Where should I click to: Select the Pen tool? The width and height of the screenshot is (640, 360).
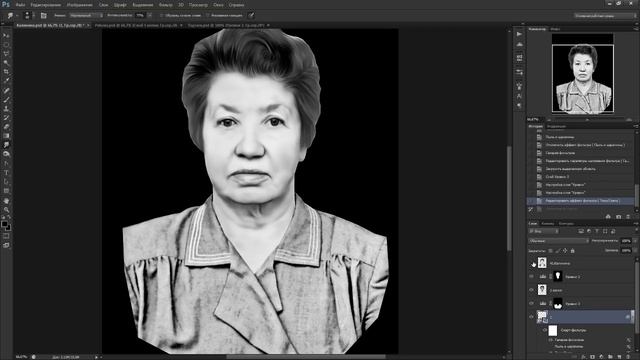(6, 164)
